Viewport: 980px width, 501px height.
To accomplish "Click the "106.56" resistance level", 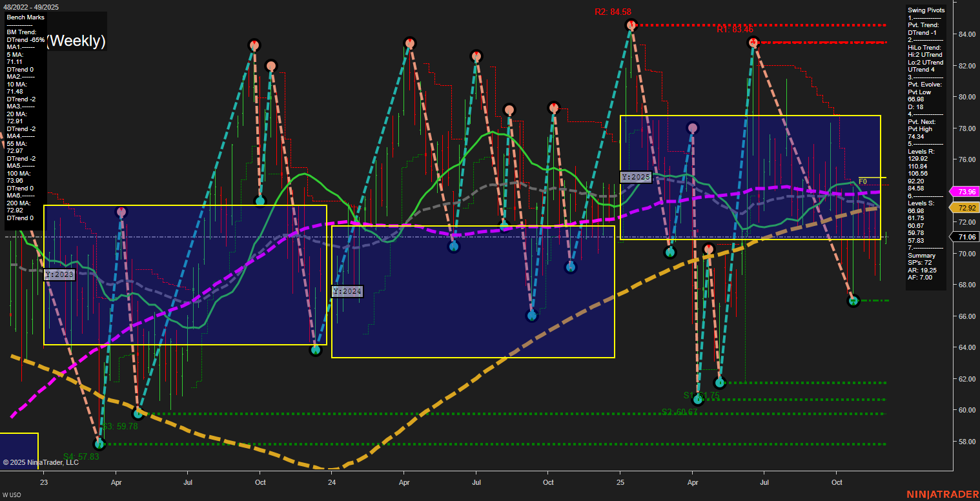I will pos(917,174).
